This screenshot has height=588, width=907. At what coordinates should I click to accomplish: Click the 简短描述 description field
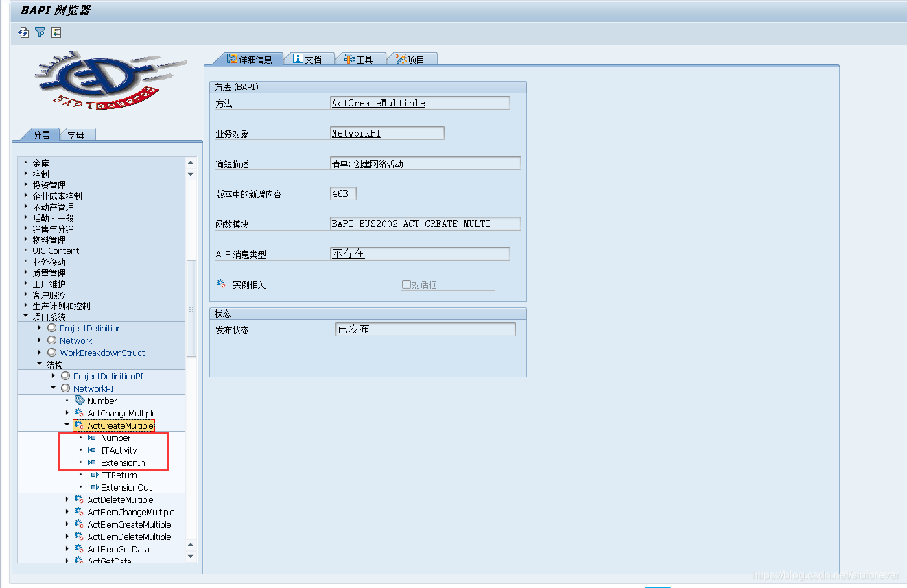[426, 164]
